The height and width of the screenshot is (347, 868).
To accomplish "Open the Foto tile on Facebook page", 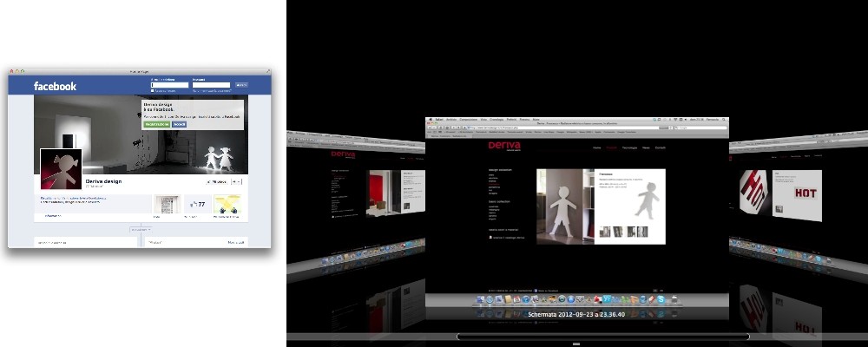I will click(x=168, y=204).
